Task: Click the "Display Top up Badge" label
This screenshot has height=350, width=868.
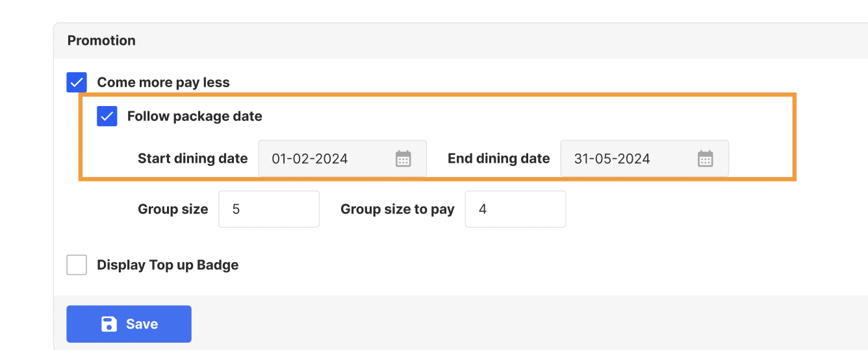Action: click(x=168, y=265)
